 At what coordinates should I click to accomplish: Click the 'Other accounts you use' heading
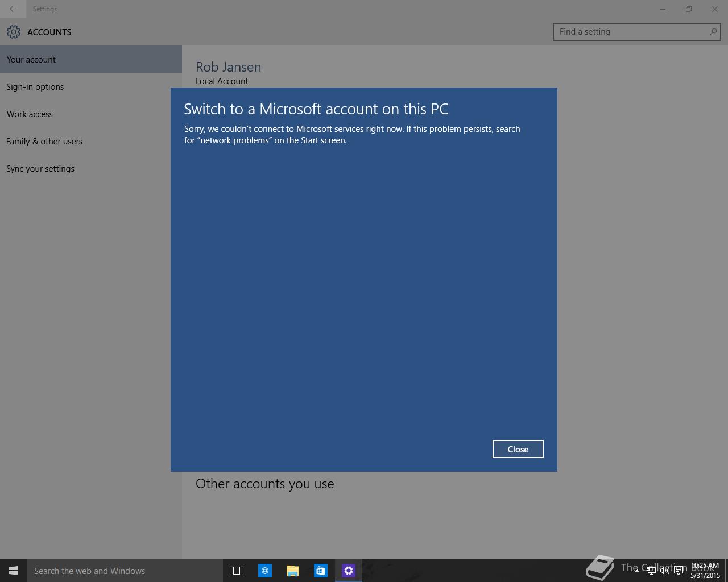(264, 484)
